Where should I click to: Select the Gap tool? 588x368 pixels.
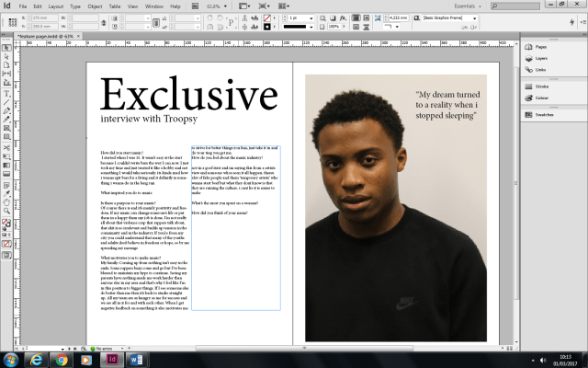[6, 74]
